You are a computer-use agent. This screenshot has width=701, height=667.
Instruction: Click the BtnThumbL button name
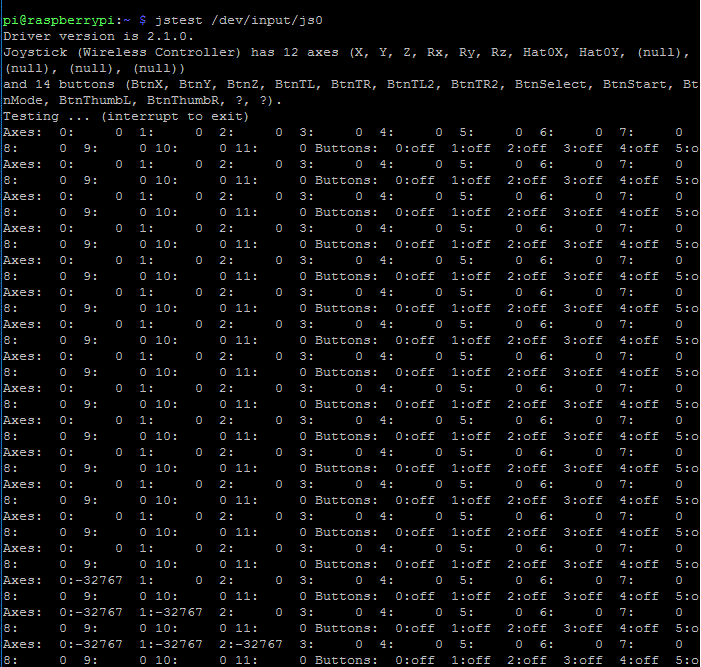(99, 100)
